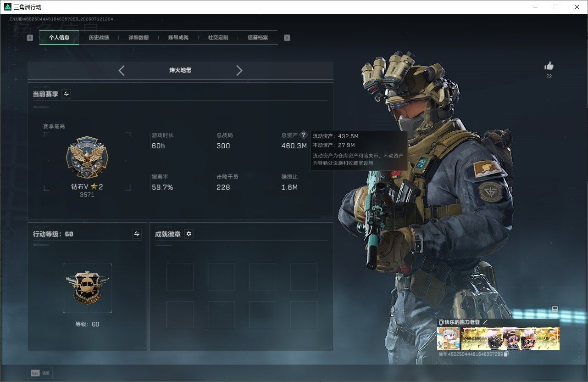Click the 烽火地带 mode title
This screenshot has width=588, height=382.
[x=180, y=70]
